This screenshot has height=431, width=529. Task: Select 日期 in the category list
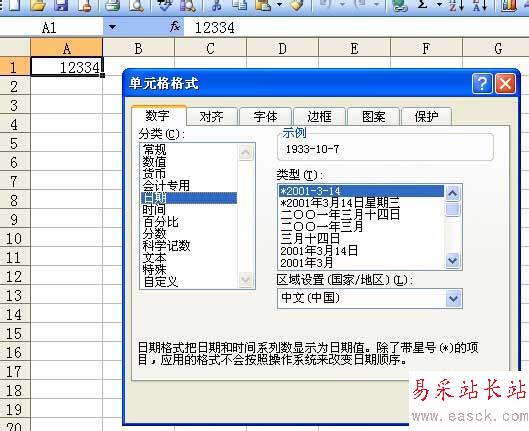tap(189, 198)
